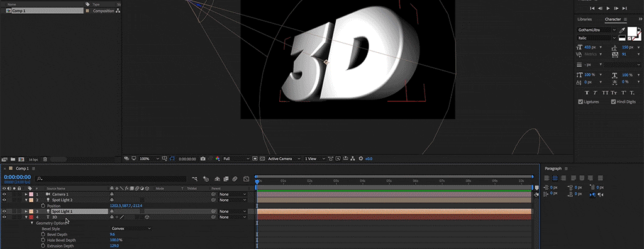Click the timeline layer search field
This screenshot has width=644, height=249.
click(x=111, y=179)
